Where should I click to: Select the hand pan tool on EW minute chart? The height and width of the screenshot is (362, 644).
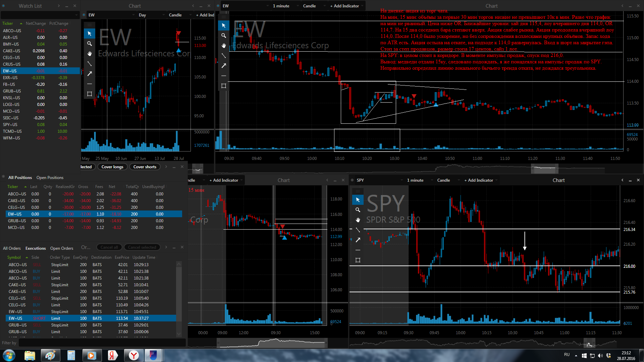click(x=224, y=46)
